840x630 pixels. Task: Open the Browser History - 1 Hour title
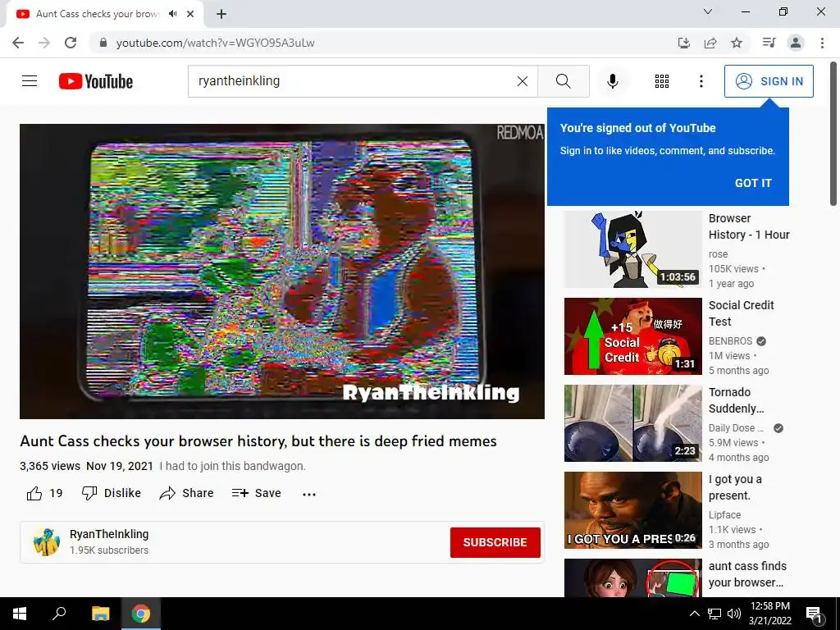coord(749,226)
